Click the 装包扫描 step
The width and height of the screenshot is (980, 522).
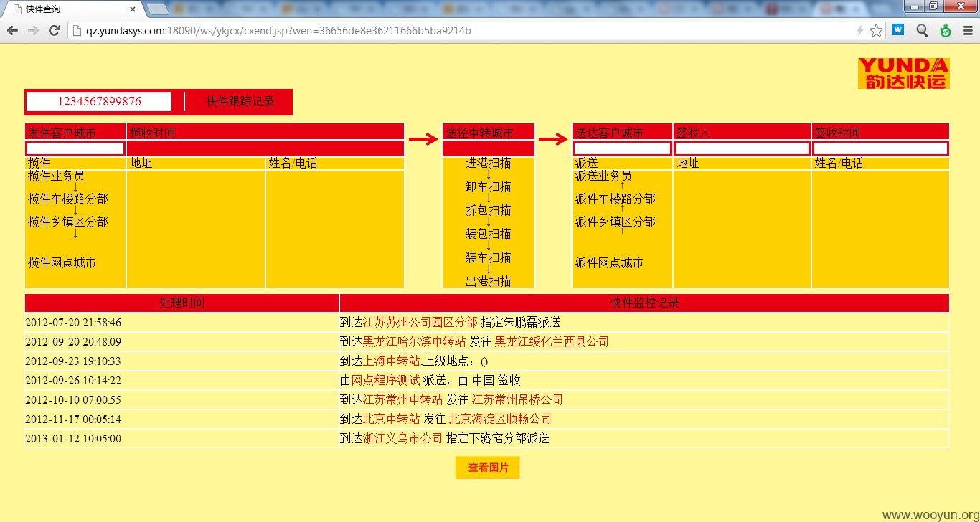point(489,234)
